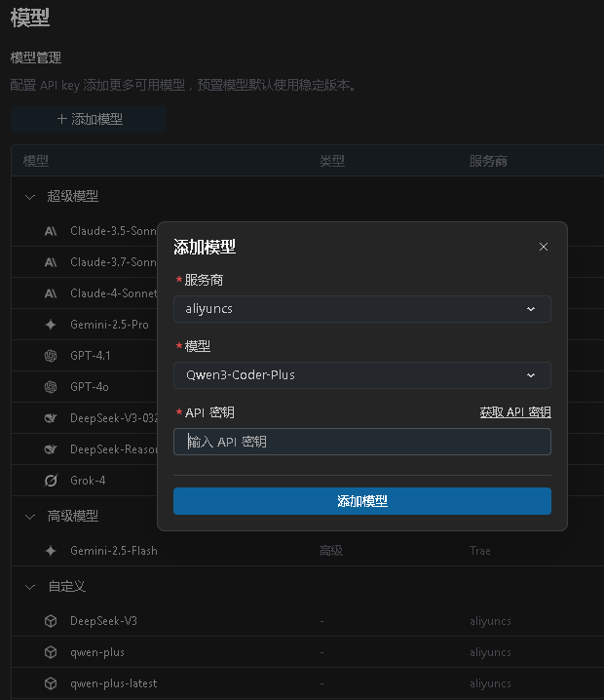
Task: Collapse the 自定义 group
Action: pos(30,587)
